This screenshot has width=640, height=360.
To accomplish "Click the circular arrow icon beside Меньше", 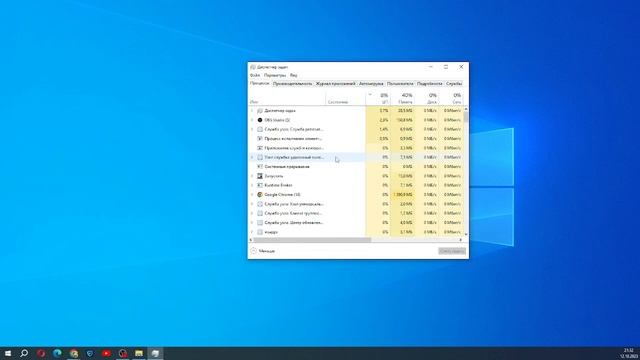I will tap(253, 251).
